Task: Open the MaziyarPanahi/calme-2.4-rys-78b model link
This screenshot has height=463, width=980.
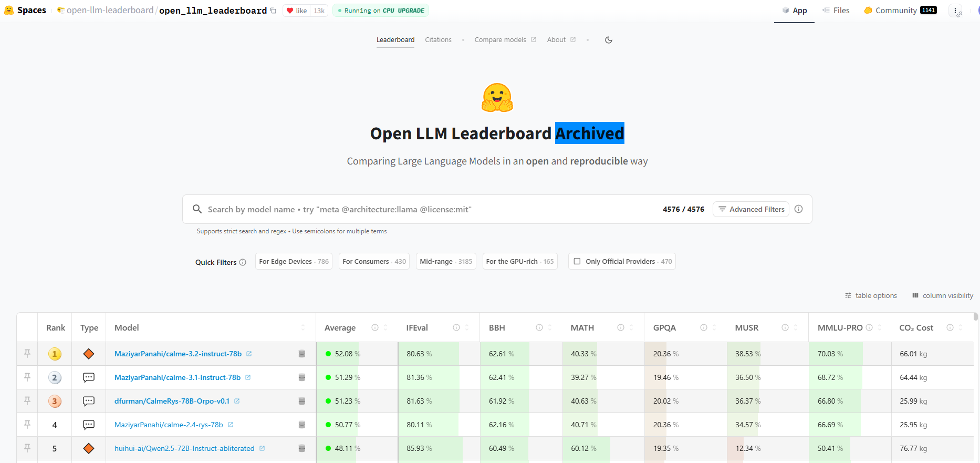Action: click(x=169, y=425)
